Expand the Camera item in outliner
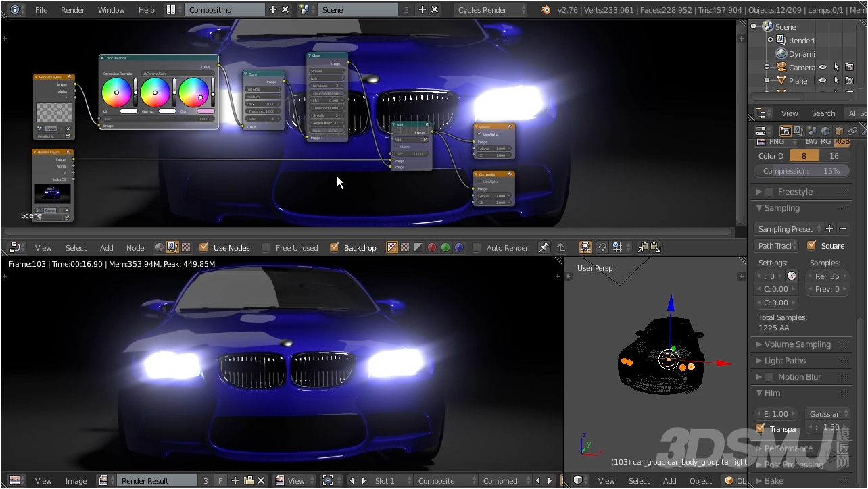The height and width of the screenshot is (489, 868). pyautogui.click(x=767, y=67)
